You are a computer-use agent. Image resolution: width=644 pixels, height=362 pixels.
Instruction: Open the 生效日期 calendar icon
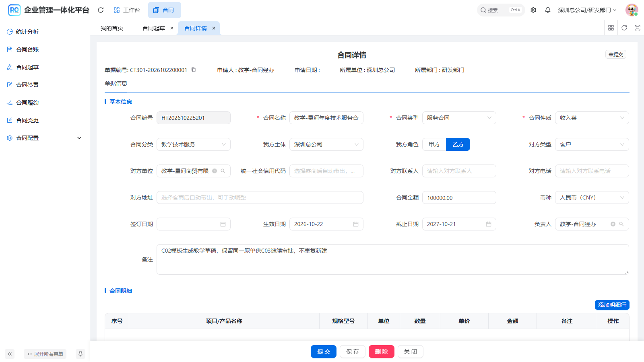[x=356, y=224]
